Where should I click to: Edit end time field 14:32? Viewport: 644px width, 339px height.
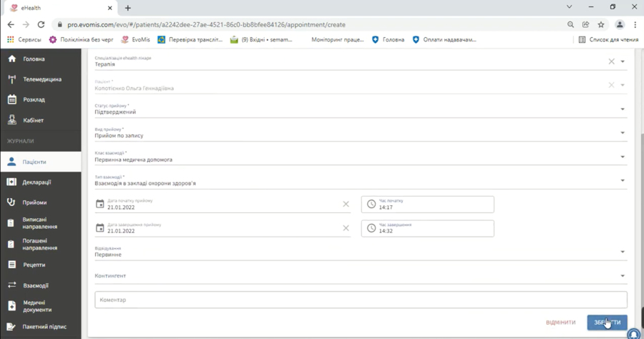[428, 229]
